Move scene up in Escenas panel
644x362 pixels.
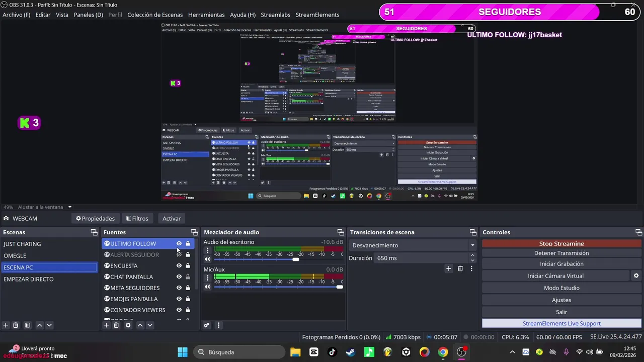pyautogui.click(x=40, y=325)
